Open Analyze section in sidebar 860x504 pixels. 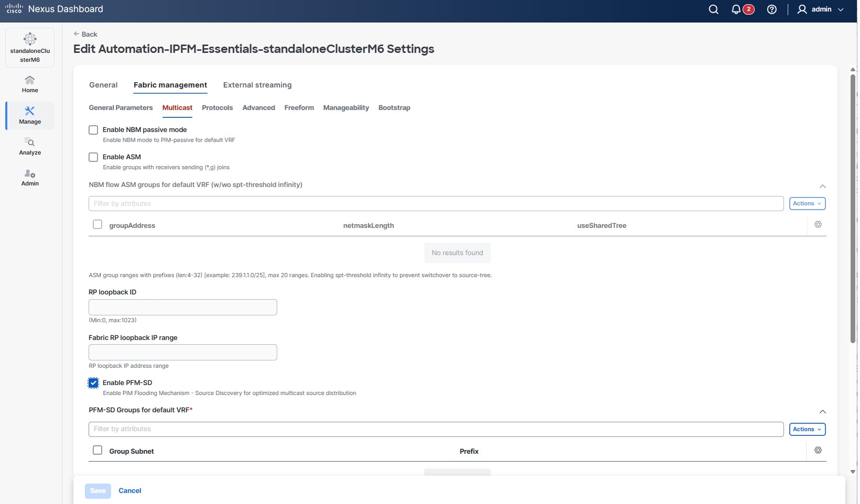click(30, 147)
